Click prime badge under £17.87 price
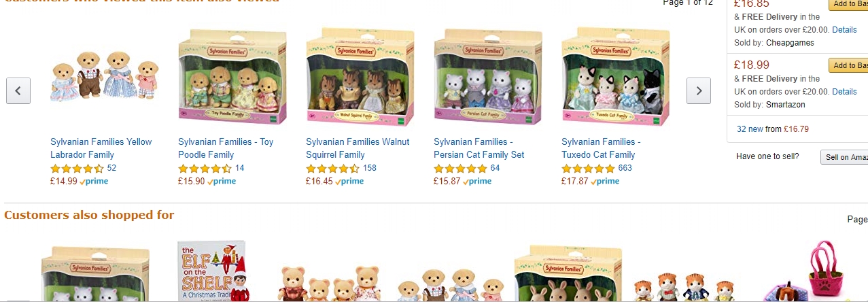This screenshot has width=868, height=304. pyautogui.click(x=604, y=182)
